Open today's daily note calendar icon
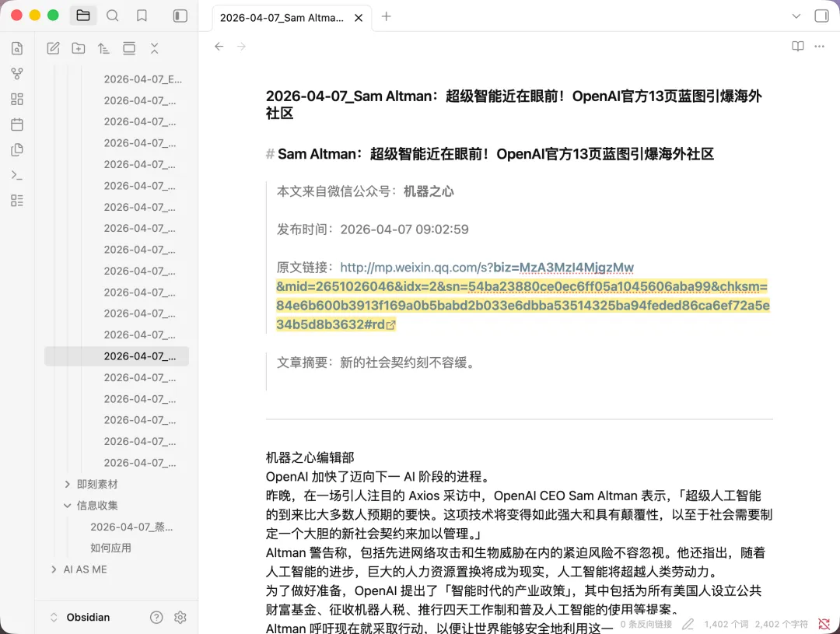 pyautogui.click(x=17, y=124)
